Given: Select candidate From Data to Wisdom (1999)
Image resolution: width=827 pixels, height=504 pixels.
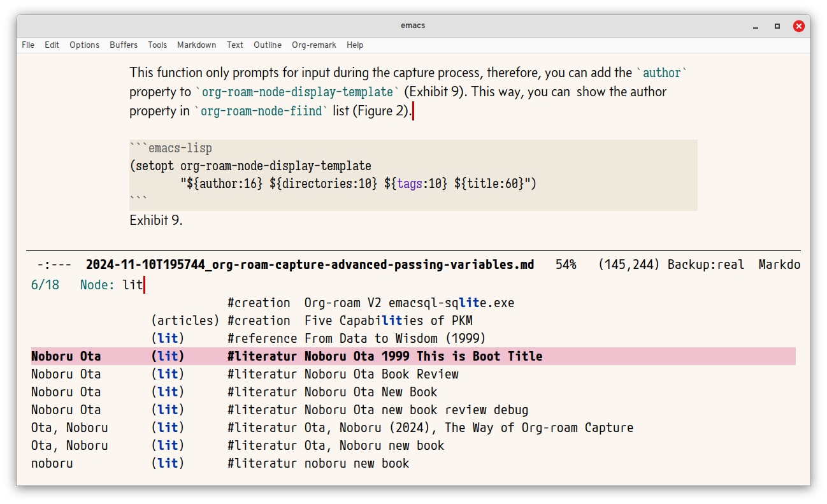Looking at the screenshot, I should click(x=413, y=338).
